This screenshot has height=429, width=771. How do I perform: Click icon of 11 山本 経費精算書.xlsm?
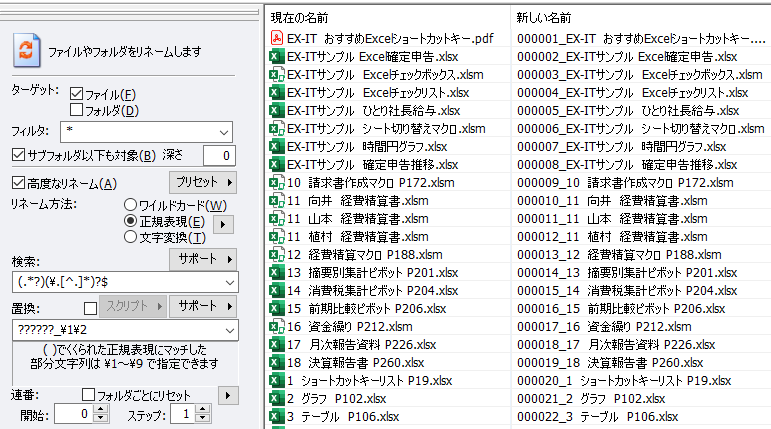coord(277,218)
